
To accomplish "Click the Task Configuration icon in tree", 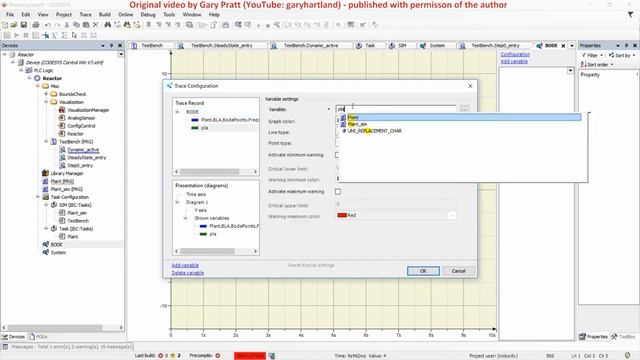I will tap(46, 197).
